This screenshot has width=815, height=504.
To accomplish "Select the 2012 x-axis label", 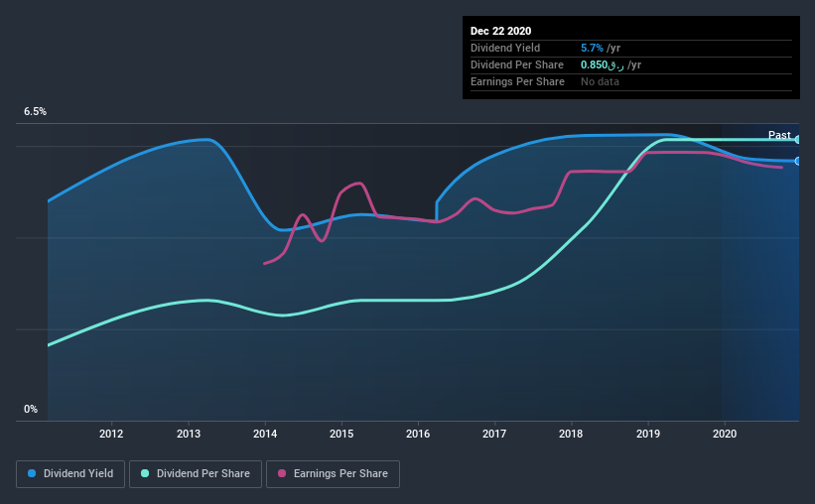I will coord(111,434).
